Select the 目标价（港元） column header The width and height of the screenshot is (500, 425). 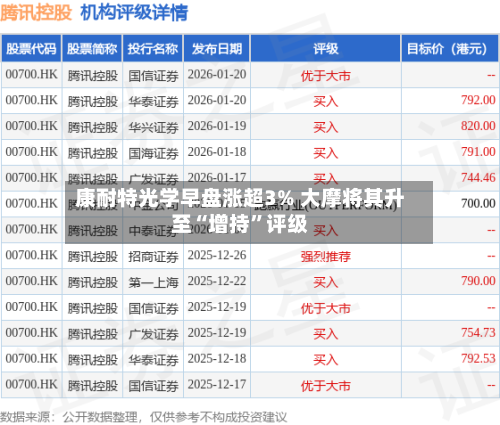(449, 49)
